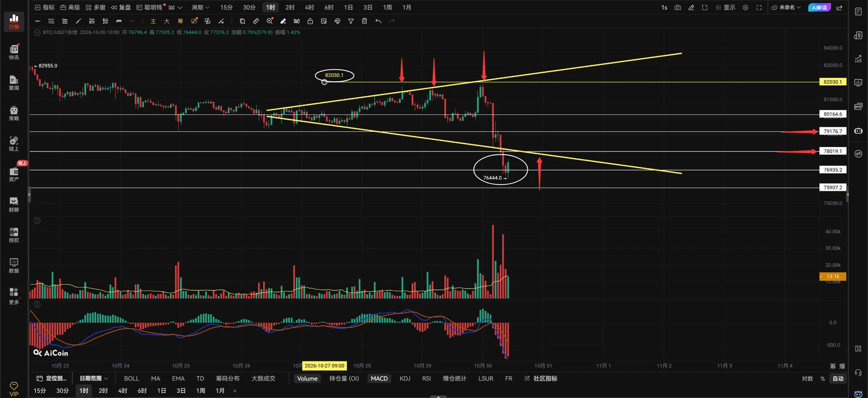Open the filter funnel tool
This screenshot has height=398, width=868.
(351, 21)
